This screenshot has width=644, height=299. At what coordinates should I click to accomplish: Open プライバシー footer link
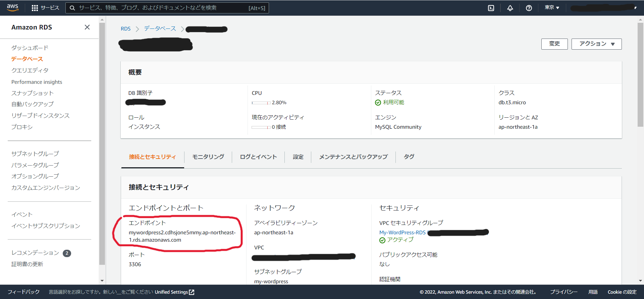[x=564, y=292]
